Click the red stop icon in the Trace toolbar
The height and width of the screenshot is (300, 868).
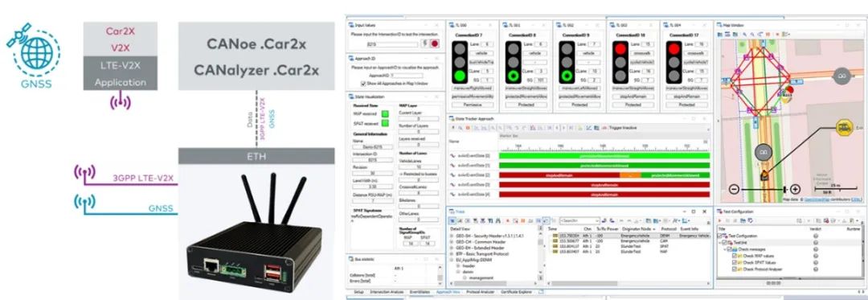[508, 220]
